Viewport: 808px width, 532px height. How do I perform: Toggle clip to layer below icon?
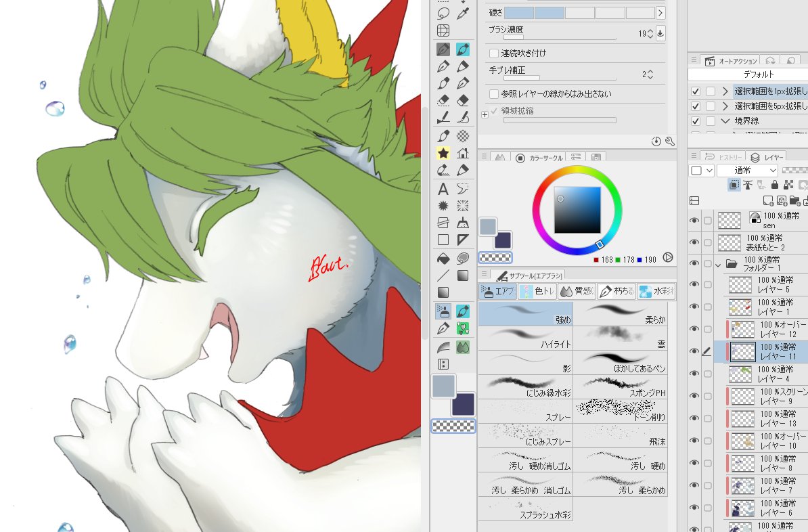734,185
